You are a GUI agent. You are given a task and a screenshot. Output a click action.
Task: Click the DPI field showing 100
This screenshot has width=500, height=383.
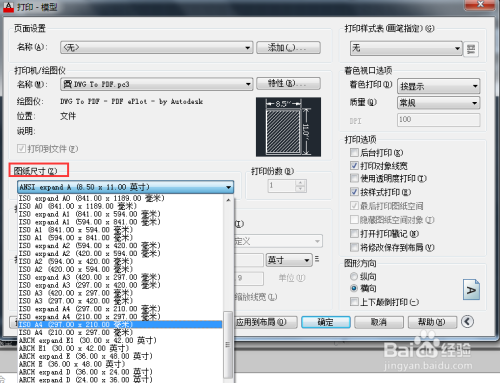coord(438,120)
